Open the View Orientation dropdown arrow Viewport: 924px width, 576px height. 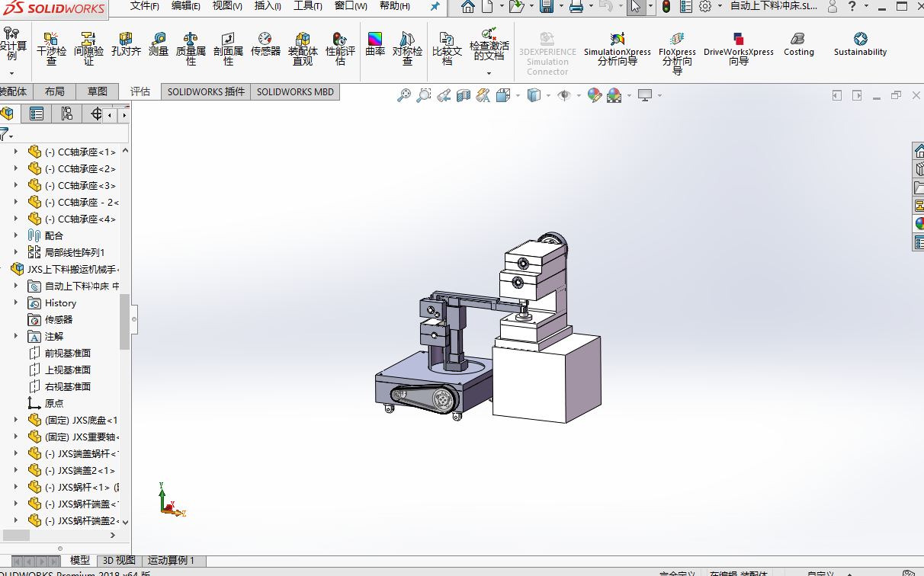(518, 95)
